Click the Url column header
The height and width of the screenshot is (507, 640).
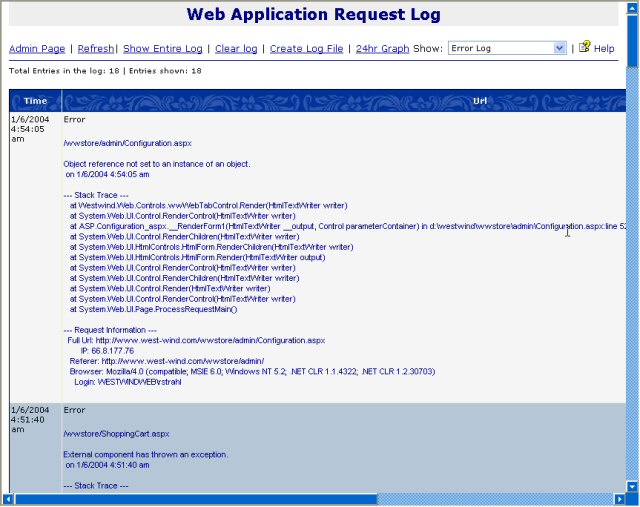coord(480,101)
